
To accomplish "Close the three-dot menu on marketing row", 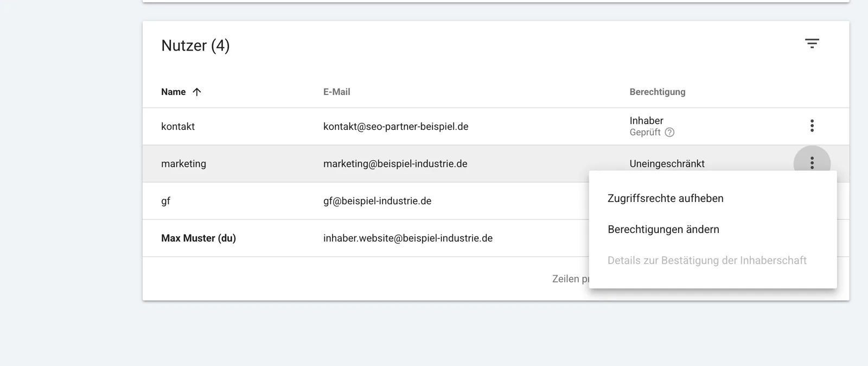I will (812, 163).
